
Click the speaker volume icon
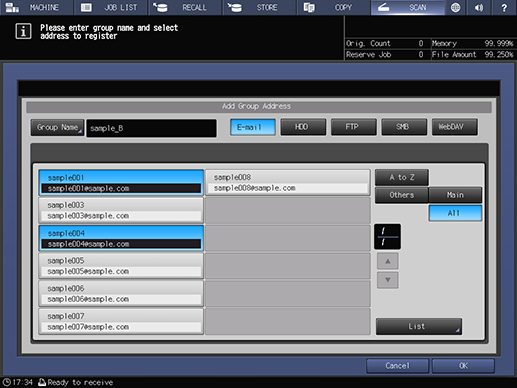(479, 7)
